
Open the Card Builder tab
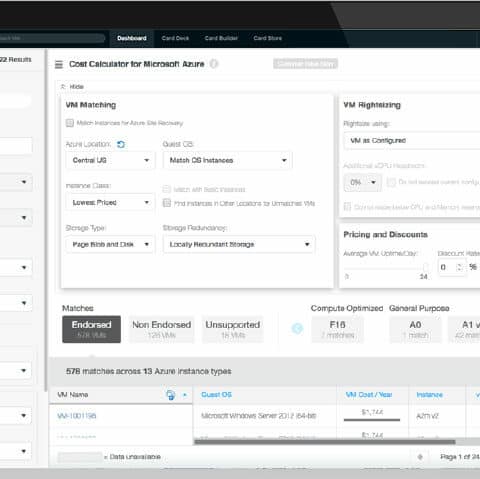coord(221,38)
